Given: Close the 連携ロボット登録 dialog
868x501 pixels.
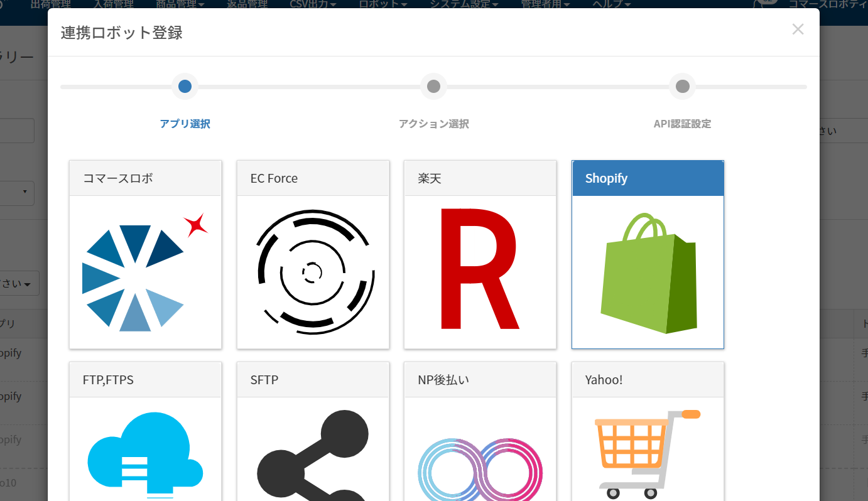Looking at the screenshot, I should [798, 29].
